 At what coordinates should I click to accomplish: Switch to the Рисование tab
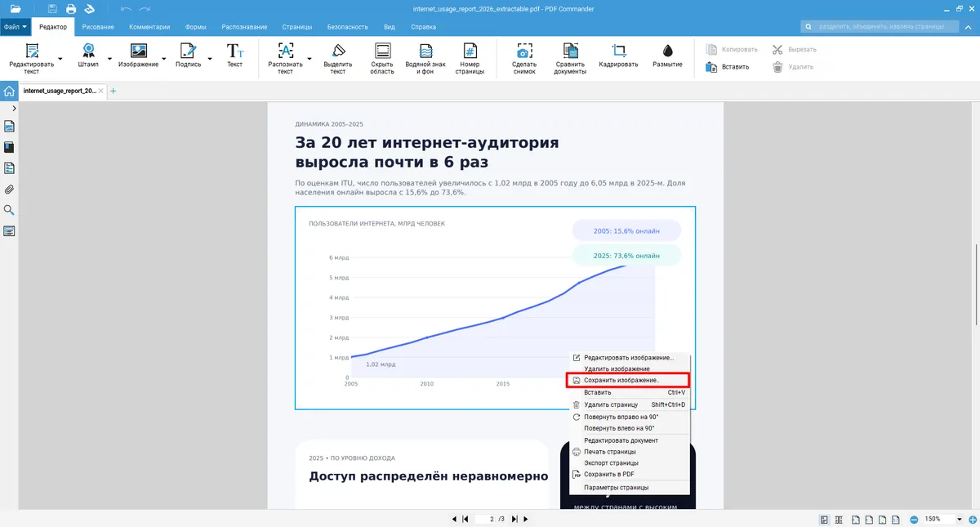point(98,27)
